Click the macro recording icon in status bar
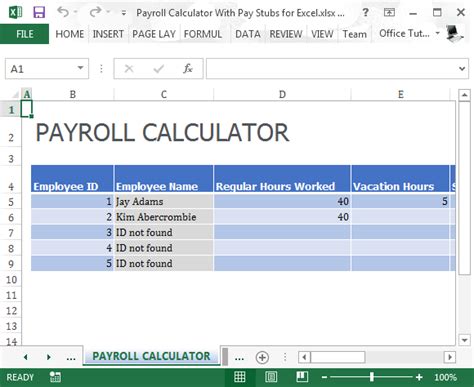This screenshot has height=387, width=474. [55, 377]
